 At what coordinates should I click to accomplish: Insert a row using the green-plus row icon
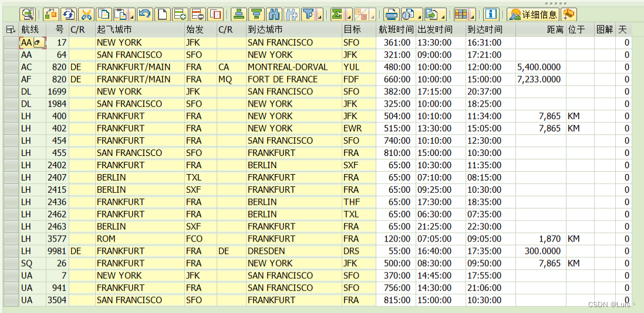(180, 14)
